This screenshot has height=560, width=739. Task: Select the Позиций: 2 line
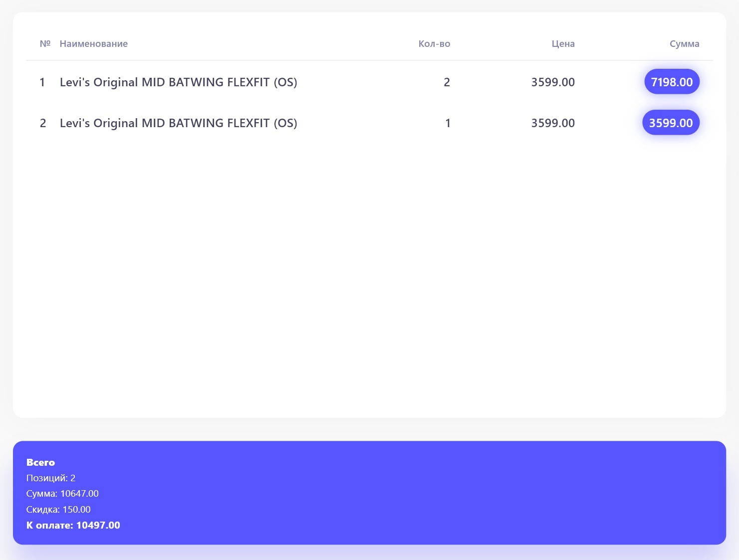pyautogui.click(x=51, y=478)
